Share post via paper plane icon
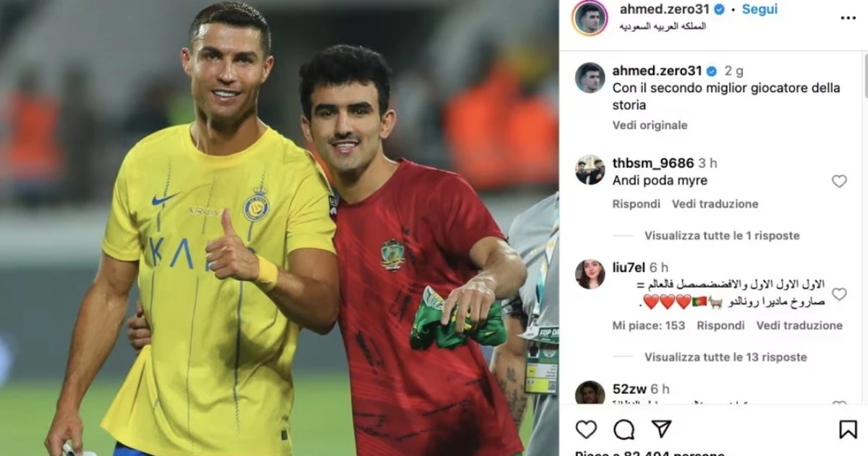 (x=661, y=429)
